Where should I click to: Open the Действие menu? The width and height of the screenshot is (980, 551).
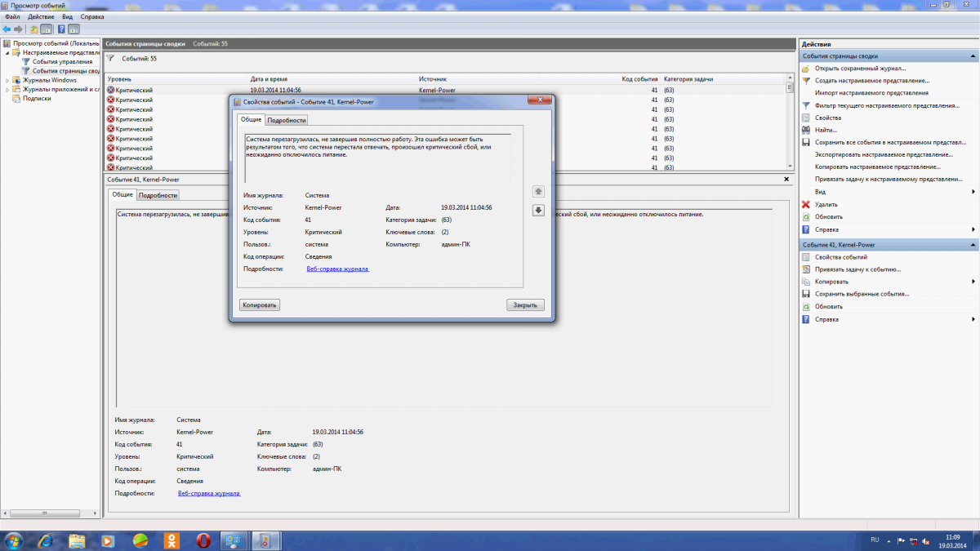(41, 16)
